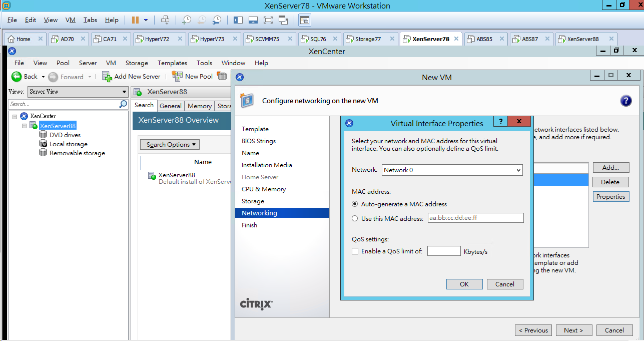Click the console view icon in VMware toolbar
644x341 pixels.
305,20
